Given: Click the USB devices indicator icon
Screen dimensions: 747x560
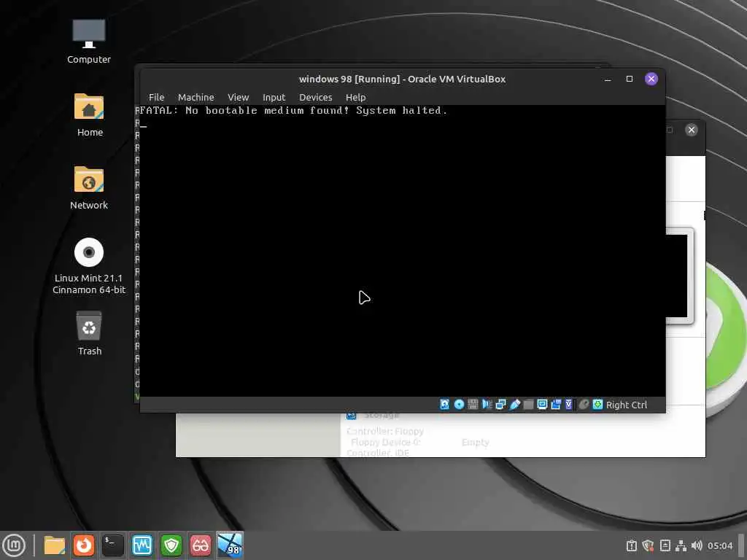Looking at the screenshot, I should [514, 404].
